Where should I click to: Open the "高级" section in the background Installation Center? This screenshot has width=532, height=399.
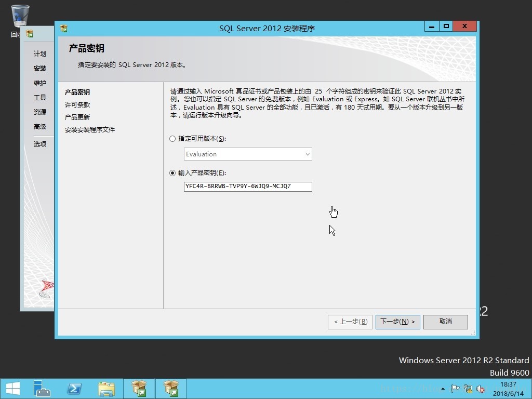pos(39,127)
